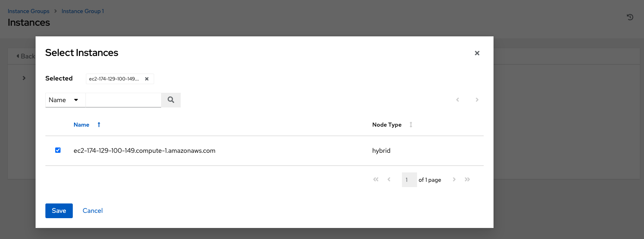This screenshot has width=644, height=239.
Task: Sort by Node Type using its sort icon
Action: [x=411, y=125]
